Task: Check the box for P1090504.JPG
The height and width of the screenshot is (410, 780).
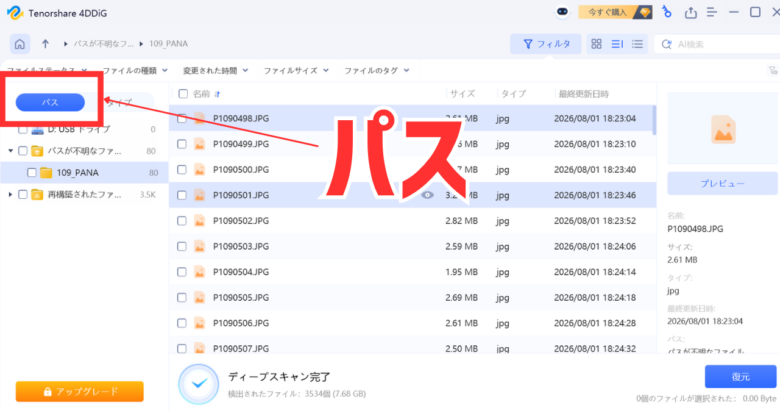Action: 182,272
